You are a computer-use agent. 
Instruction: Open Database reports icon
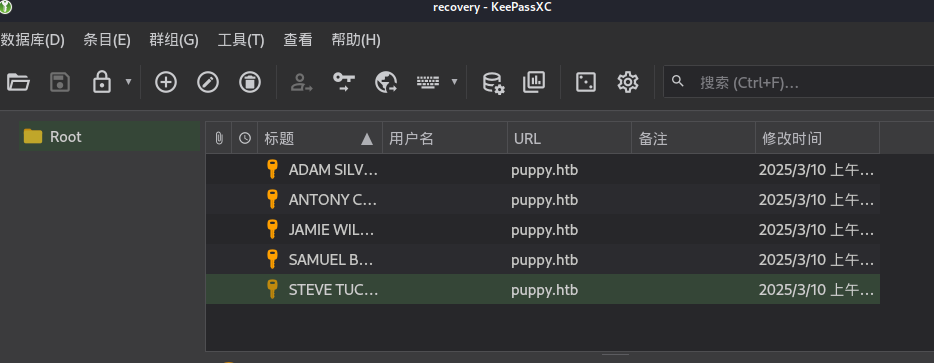pos(534,82)
